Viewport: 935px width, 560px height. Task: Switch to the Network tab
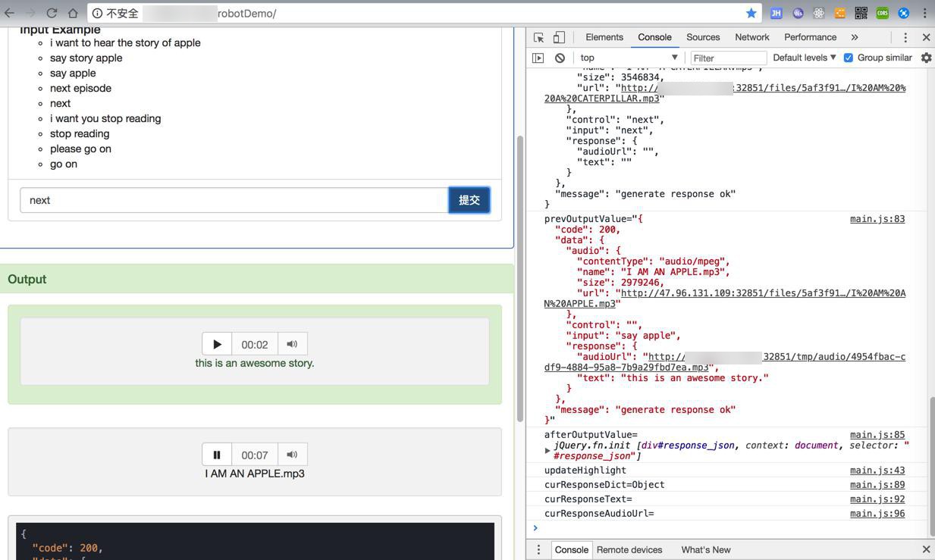coord(752,37)
